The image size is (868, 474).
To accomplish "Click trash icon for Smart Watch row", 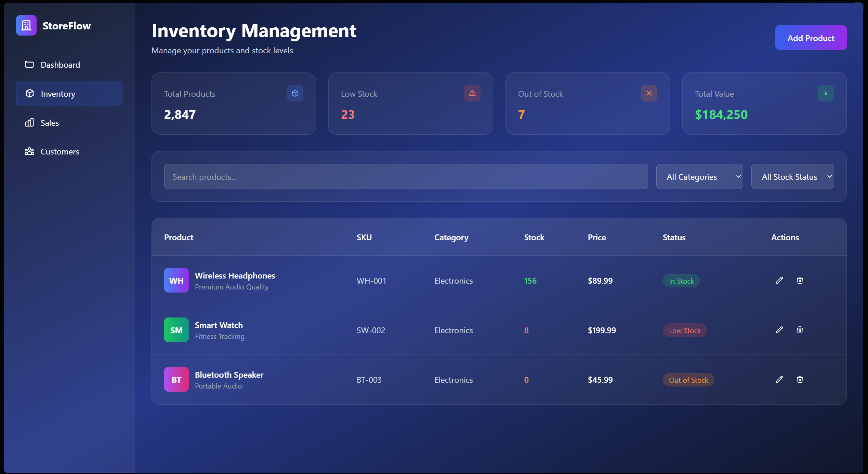I will click(x=800, y=330).
